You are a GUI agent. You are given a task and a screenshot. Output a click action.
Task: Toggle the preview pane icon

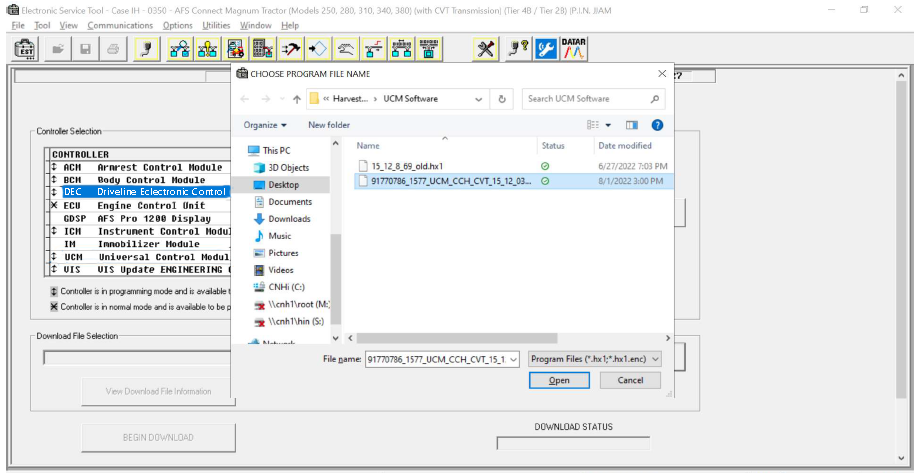click(632, 125)
